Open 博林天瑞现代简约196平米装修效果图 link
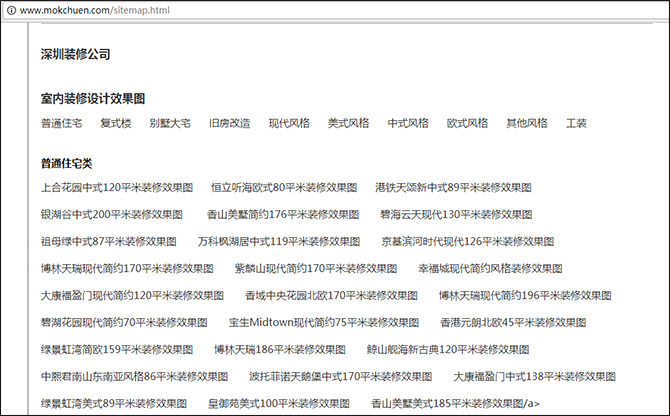Viewport: 670px width, 416px height. [525, 295]
